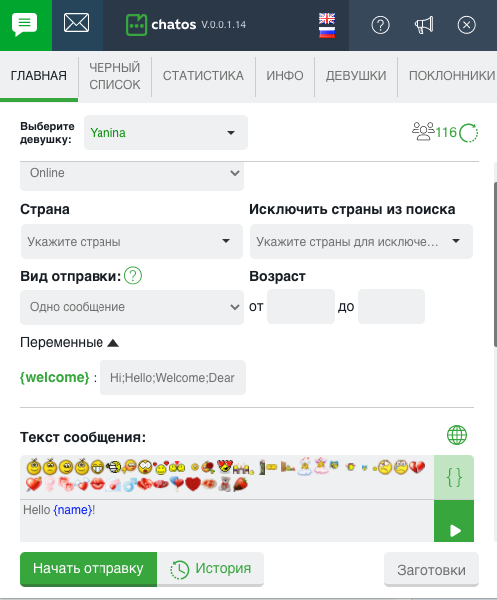Open the Yanina girl selection dropdown
Screen dimensions: 497x600
click(x=166, y=132)
